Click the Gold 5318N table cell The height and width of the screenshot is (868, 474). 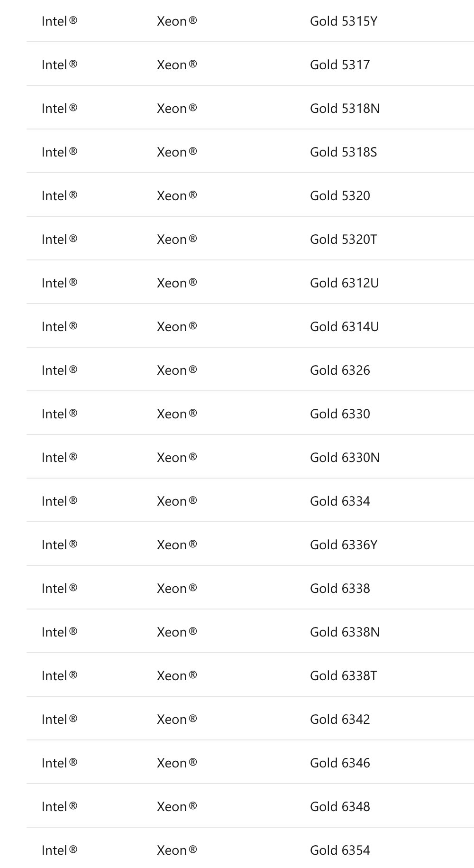click(x=345, y=109)
